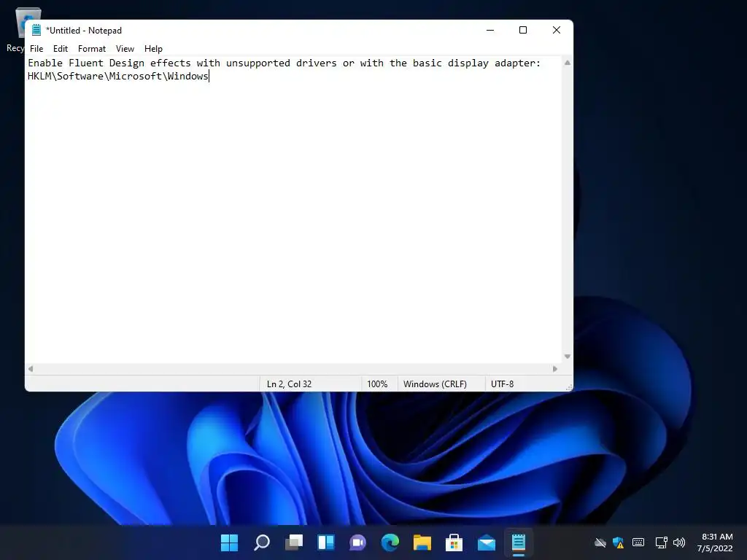Click the volume speaker icon

(679, 542)
